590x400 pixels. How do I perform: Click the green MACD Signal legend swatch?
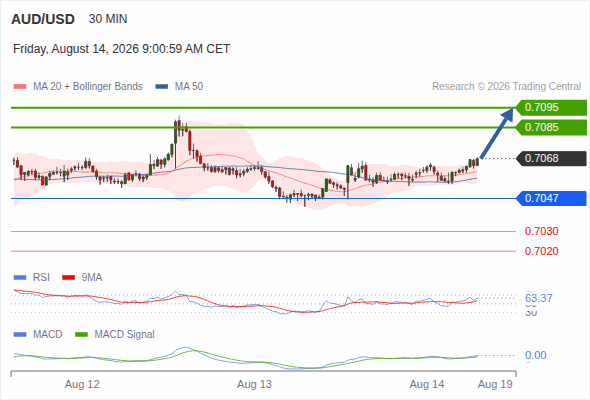coord(81,335)
